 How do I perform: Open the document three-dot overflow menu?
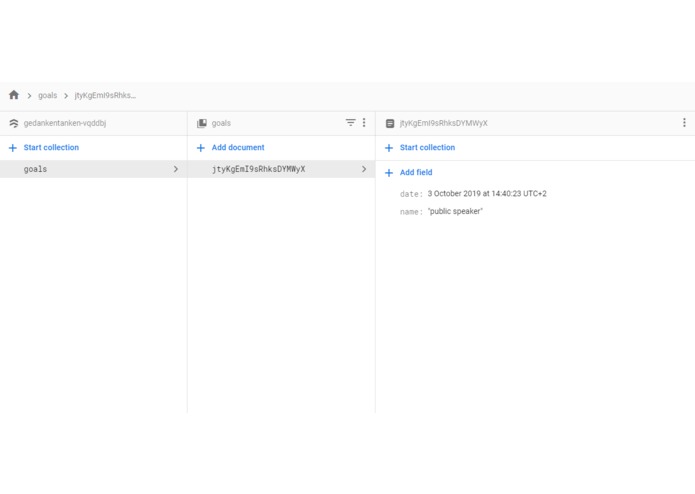point(684,122)
